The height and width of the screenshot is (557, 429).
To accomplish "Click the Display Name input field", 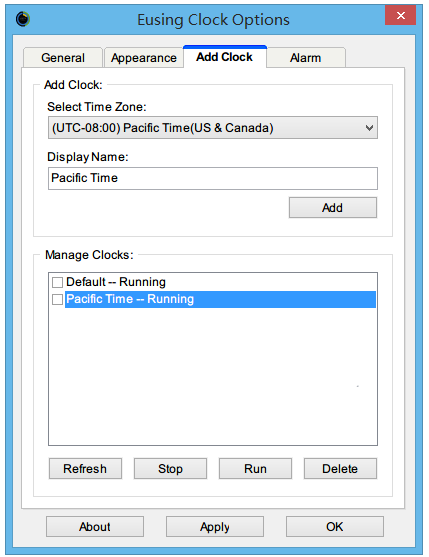I will (x=213, y=178).
